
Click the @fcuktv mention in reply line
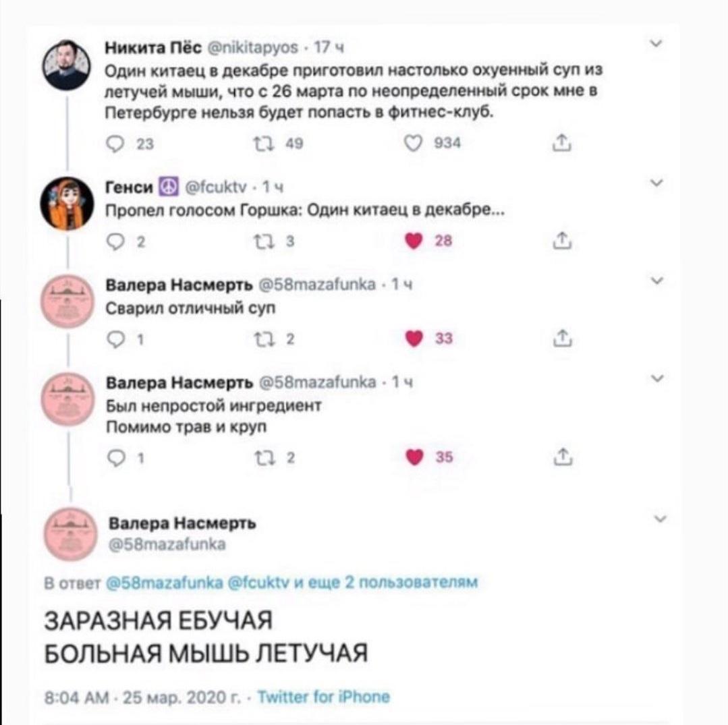click(x=258, y=583)
